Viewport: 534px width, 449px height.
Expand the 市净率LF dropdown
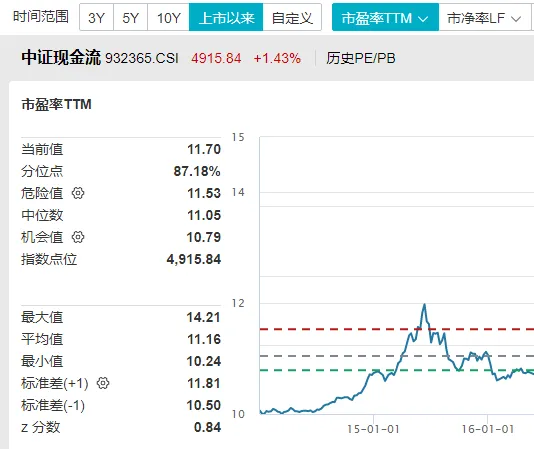click(485, 17)
